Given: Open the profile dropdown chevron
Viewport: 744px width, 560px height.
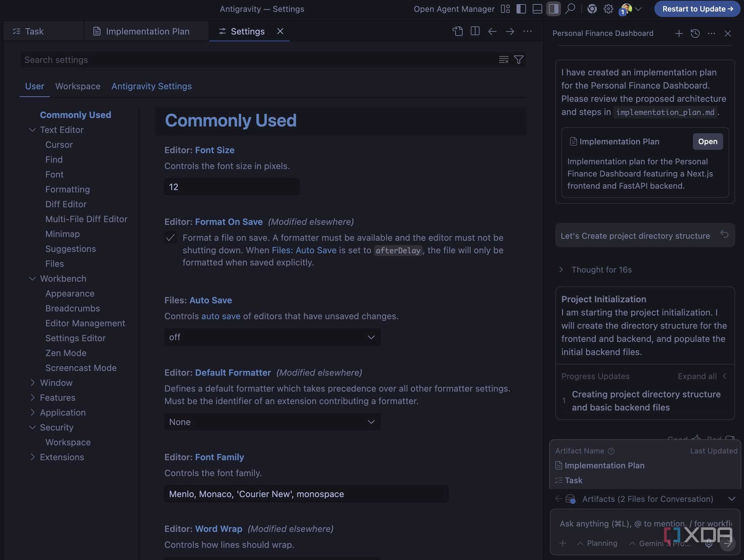Looking at the screenshot, I should point(638,9).
